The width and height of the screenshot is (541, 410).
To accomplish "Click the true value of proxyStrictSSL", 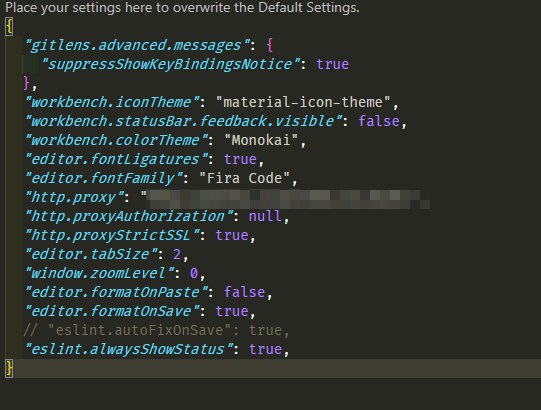I will [x=232, y=235].
